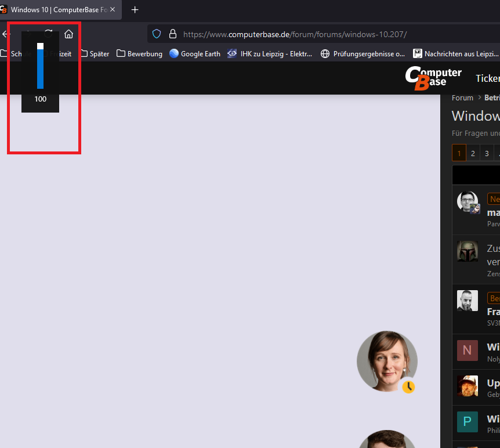Click the bearded man grayscale avatar
Image resolution: width=500 pixels, height=448 pixels.
(x=468, y=301)
